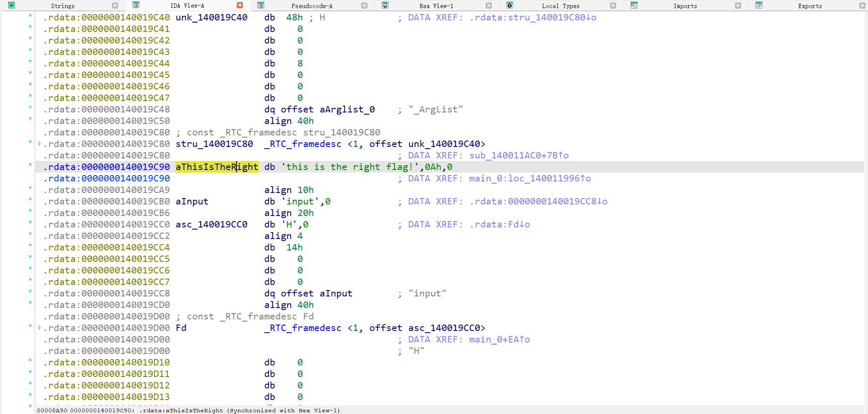Viewport: 868px width, 414px height.
Task: Toggle breakpoint dot at address 140019C90
Action: coord(30,164)
